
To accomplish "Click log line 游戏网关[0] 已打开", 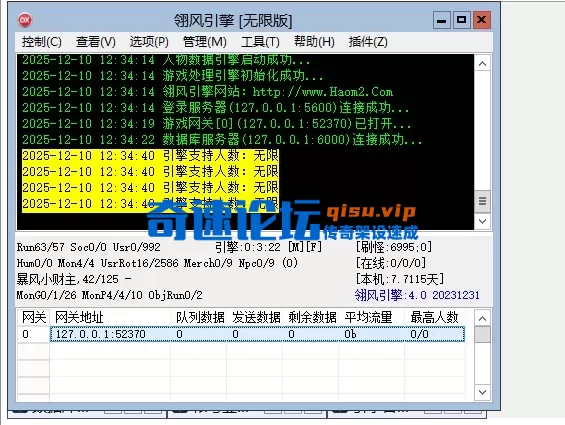I will [216, 124].
